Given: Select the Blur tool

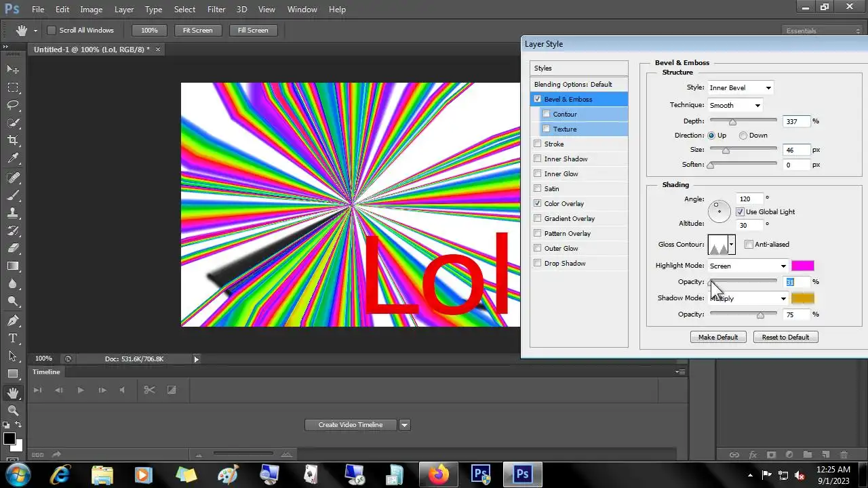Looking at the screenshot, I should click(x=13, y=283).
